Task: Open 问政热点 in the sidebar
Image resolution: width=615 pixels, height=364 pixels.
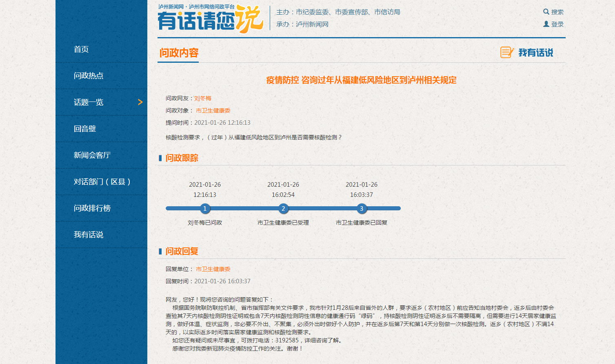Action: click(89, 76)
